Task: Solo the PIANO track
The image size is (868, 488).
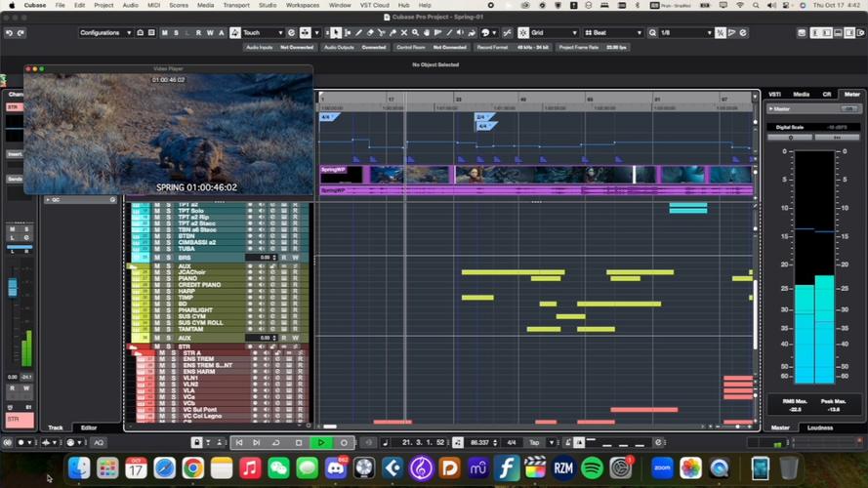Action: [x=168, y=278]
